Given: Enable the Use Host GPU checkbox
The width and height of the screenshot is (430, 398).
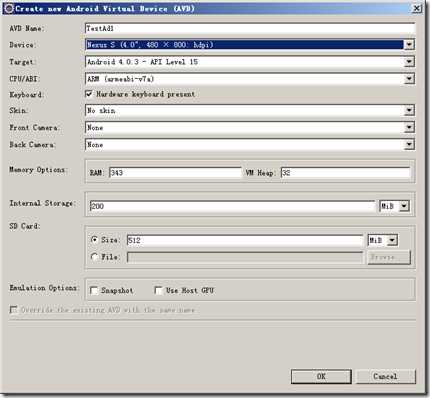Looking at the screenshot, I should (x=159, y=290).
